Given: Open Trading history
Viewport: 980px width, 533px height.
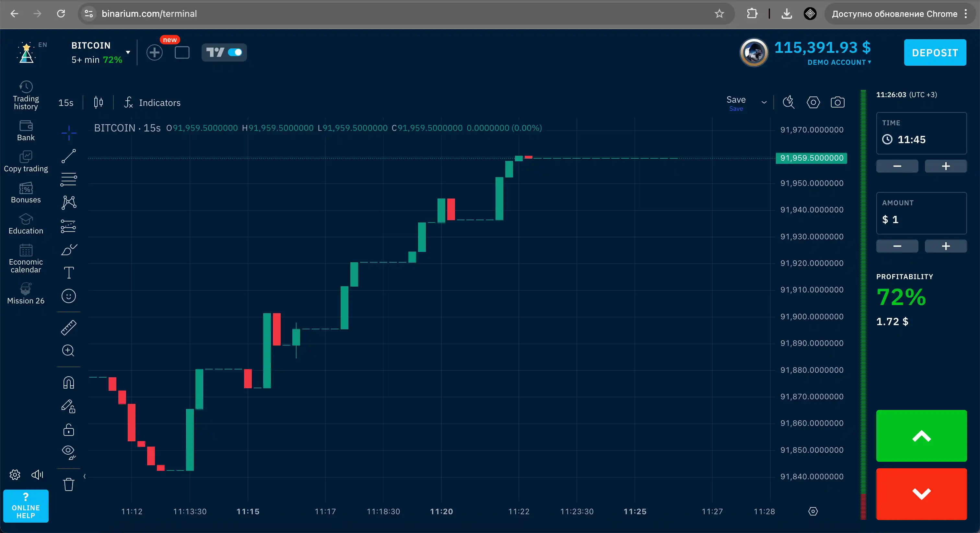Looking at the screenshot, I should click(x=26, y=96).
